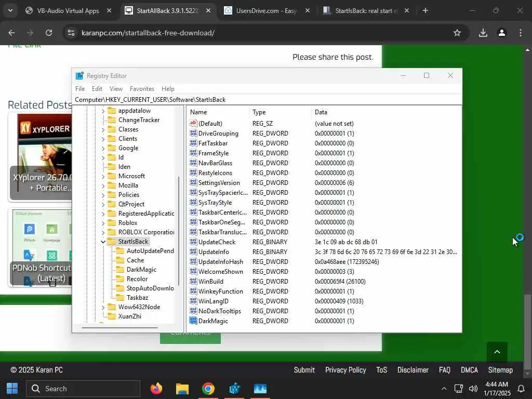Open the Disclaimer footer link
Viewport: 532px width, 399px height.
tap(413, 370)
